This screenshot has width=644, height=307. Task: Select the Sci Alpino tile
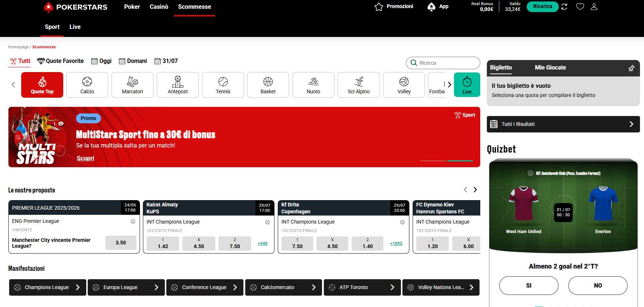point(359,85)
